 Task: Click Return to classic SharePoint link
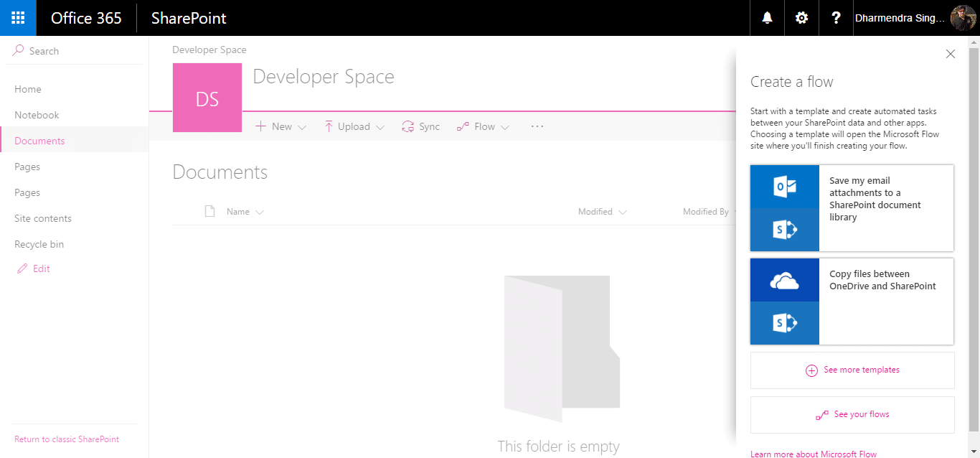(67, 439)
